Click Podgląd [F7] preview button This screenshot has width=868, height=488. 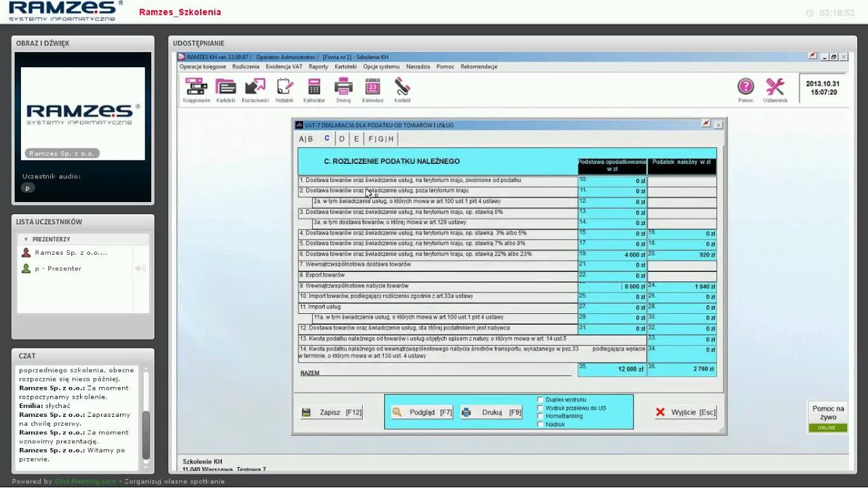click(422, 412)
